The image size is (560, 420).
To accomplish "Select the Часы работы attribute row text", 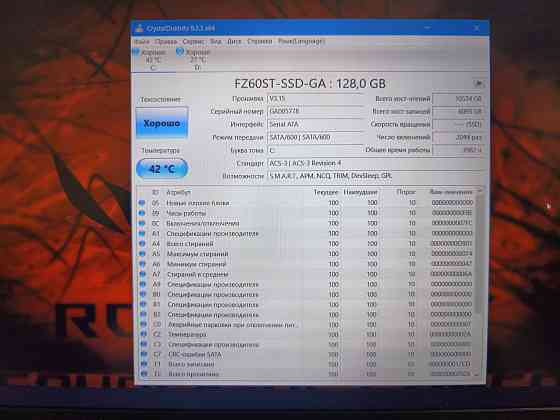I will click(x=186, y=213).
